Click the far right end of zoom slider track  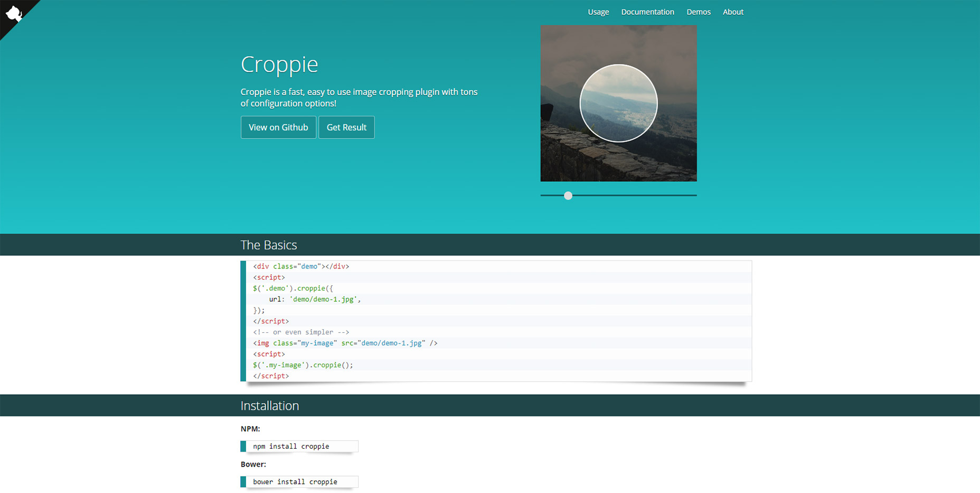(694, 196)
